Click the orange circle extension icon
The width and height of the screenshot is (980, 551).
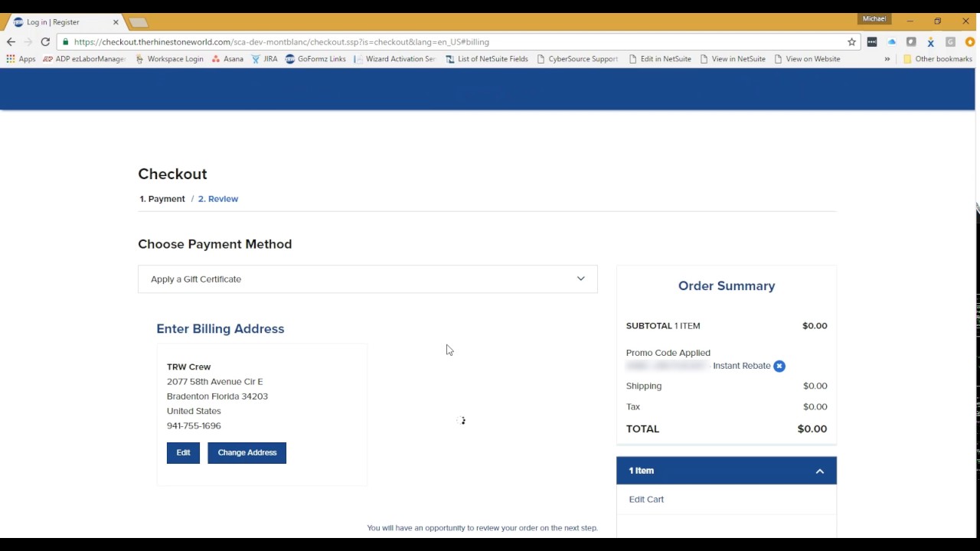970,42
